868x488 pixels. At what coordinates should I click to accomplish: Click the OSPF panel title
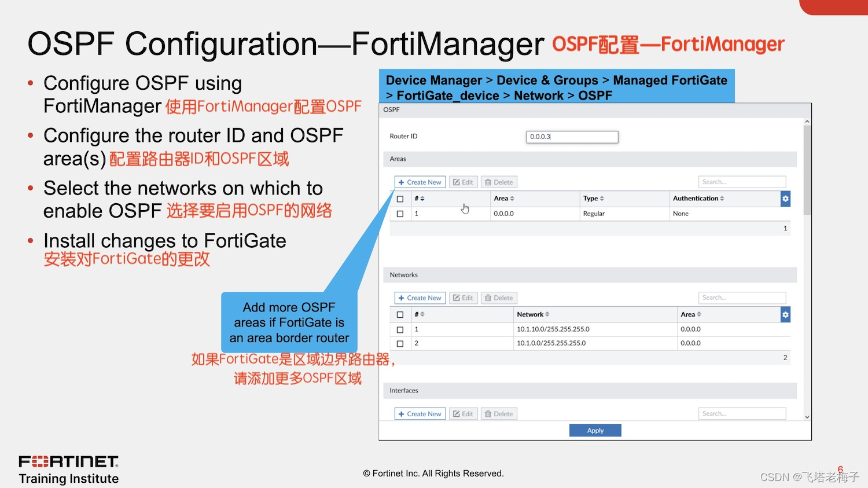pos(391,109)
